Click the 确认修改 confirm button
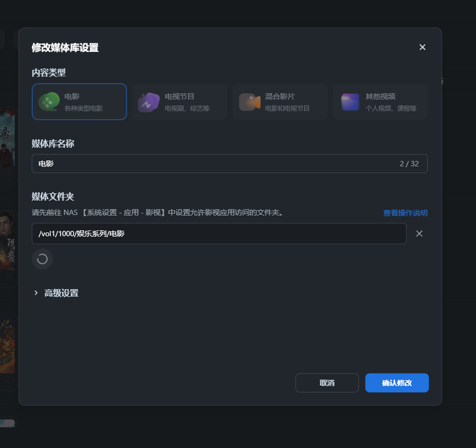The image size is (476, 448). (397, 382)
